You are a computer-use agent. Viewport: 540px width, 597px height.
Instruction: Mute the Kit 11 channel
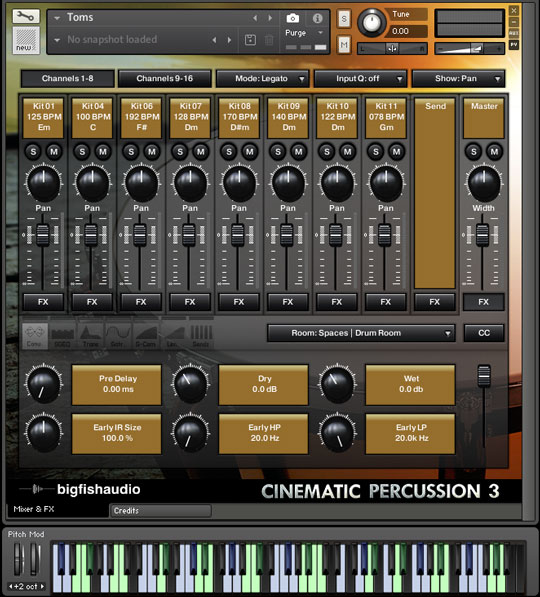click(x=396, y=152)
